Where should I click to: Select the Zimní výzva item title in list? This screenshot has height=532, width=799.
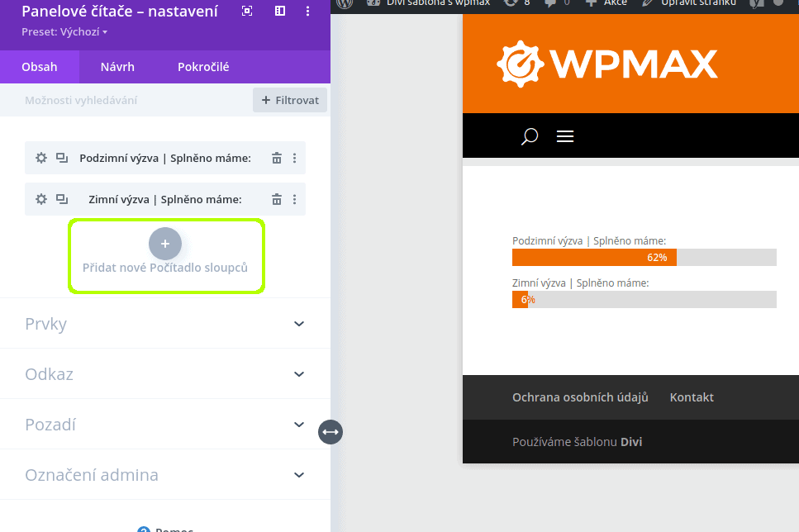(165, 199)
